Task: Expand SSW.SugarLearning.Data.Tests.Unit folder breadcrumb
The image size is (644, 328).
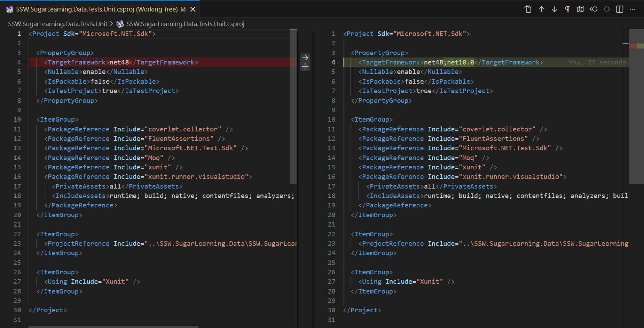Action: coord(58,24)
